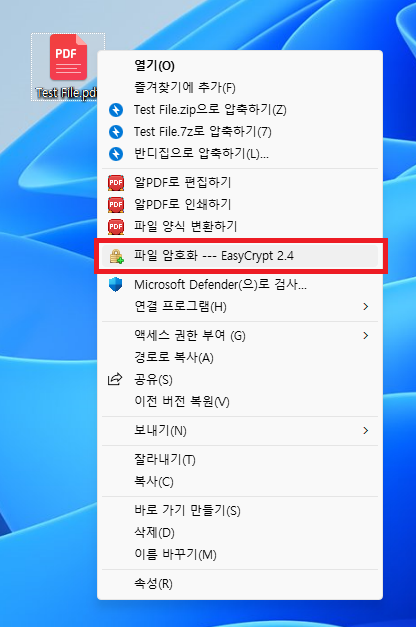Choose 공유(S) from the menu

(x=240, y=379)
